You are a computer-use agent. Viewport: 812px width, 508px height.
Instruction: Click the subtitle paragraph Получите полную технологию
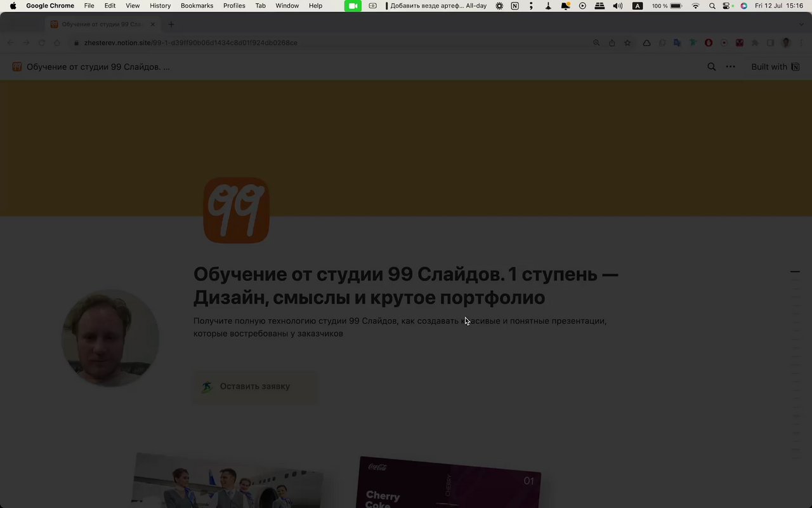pos(400,327)
